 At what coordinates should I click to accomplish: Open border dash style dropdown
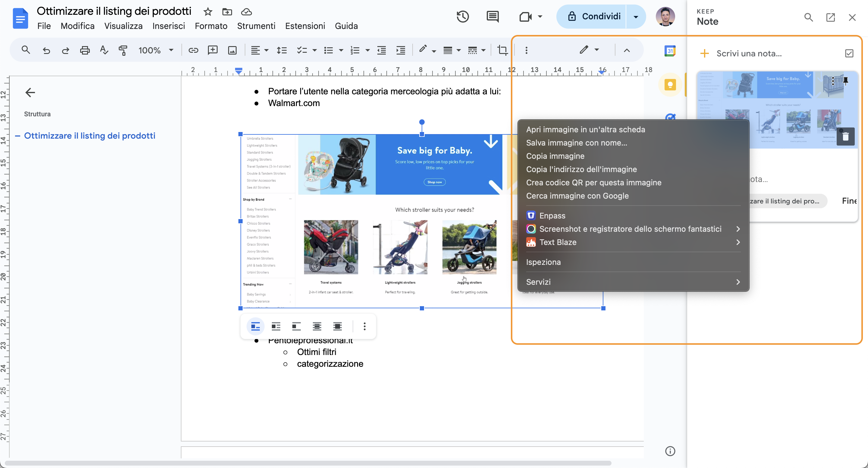click(476, 51)
